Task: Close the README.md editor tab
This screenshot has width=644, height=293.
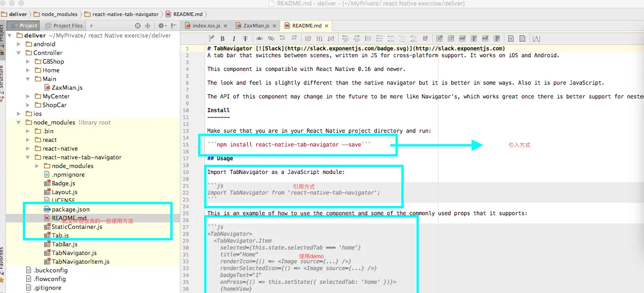Action: (327, 26)
